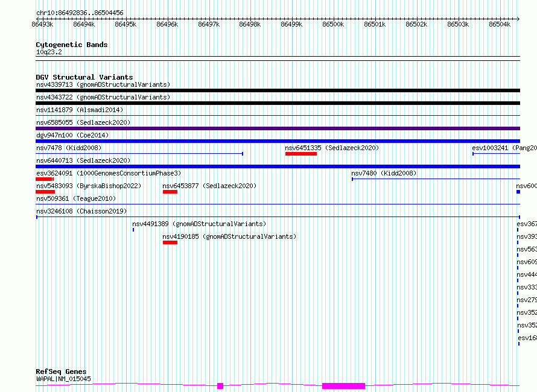Open the dgv947n100 (Coe2014) label
This screenshot has width=537, height=392.
tap(72, 135)
